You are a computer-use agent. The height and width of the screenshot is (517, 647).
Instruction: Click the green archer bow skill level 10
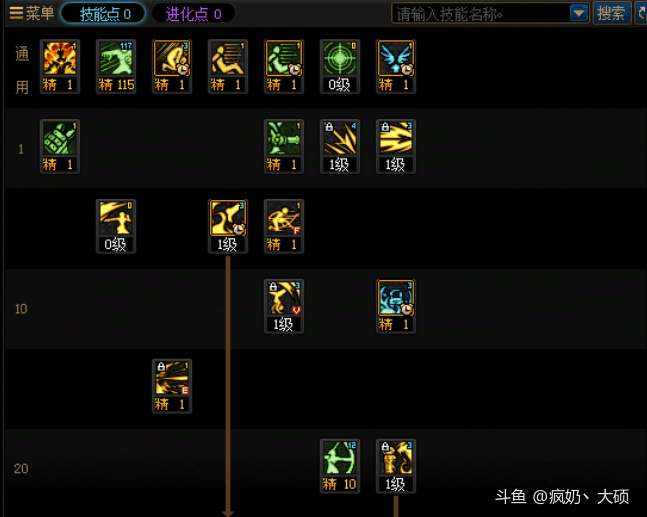tap(340, 466)
